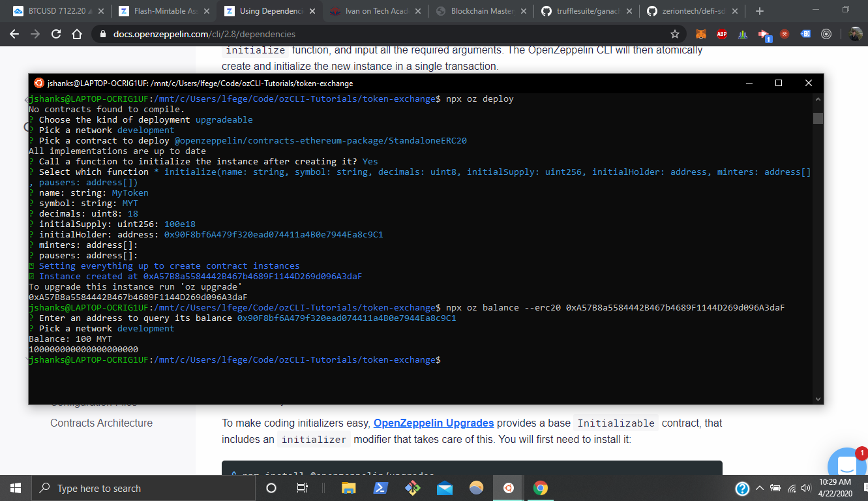Click the '100000000000000000000' output line
Viewport: 868px width, 501px height.
pyautogui.click(x=83, y=349)
